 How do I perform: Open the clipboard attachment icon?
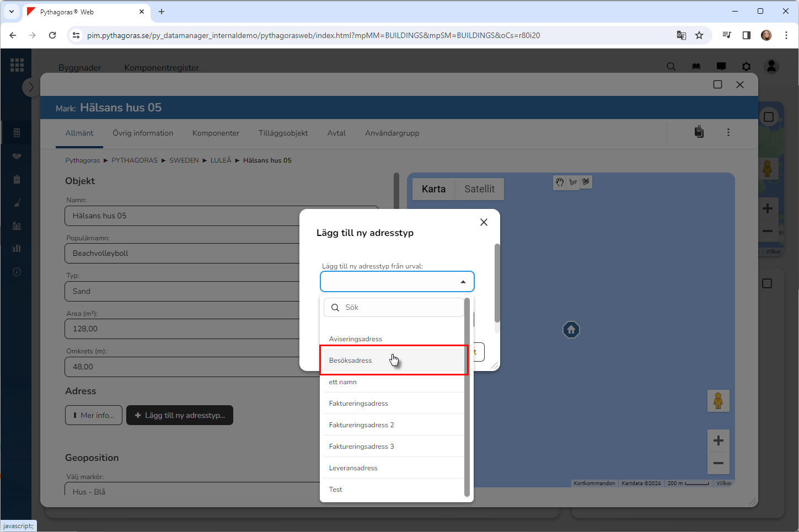(x=699, y=132)
